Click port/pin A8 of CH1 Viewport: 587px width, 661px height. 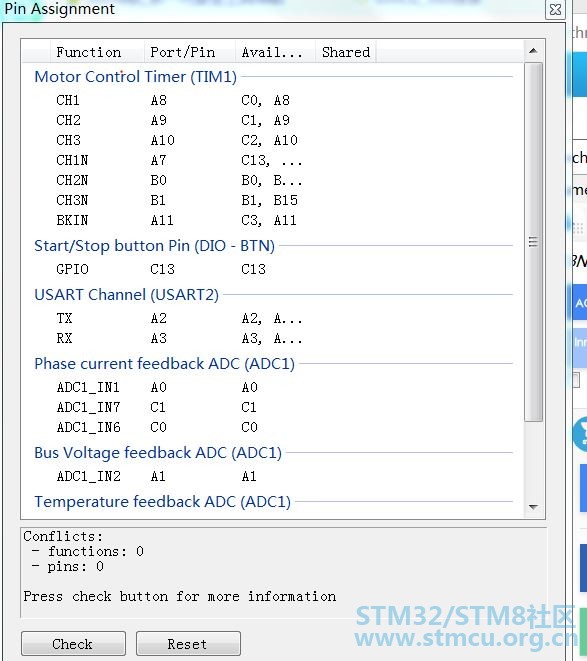tap(159, 100)
